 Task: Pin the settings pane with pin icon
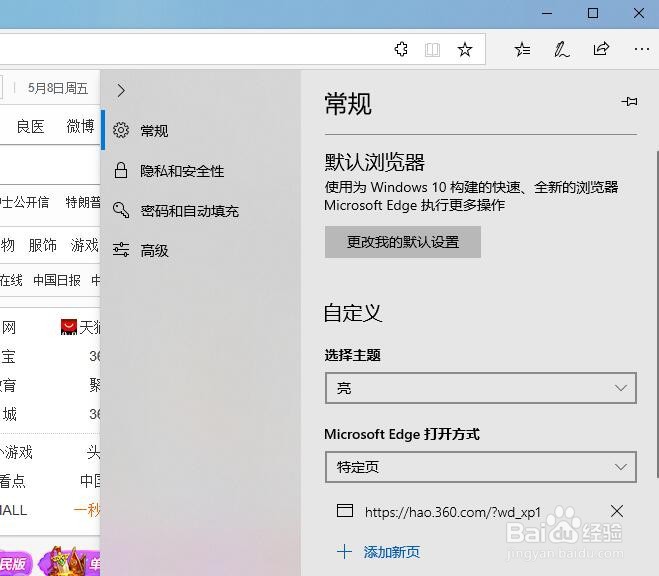click(629, 102)
